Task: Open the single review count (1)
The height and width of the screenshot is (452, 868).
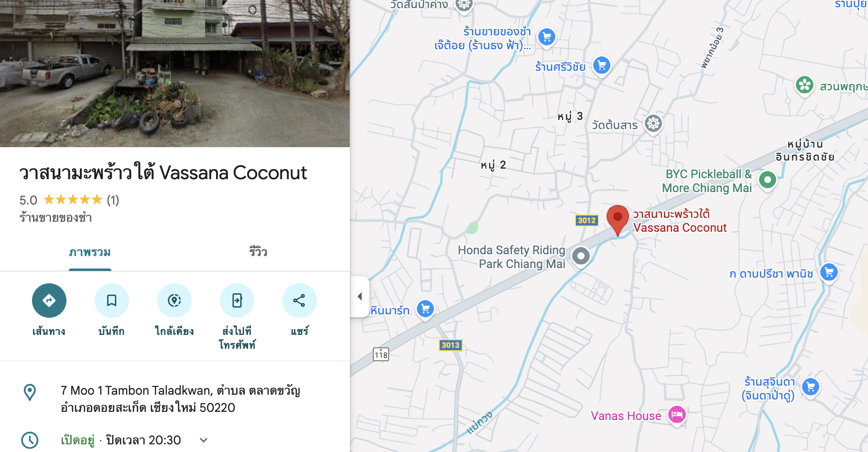Action: tap(113, 200)
